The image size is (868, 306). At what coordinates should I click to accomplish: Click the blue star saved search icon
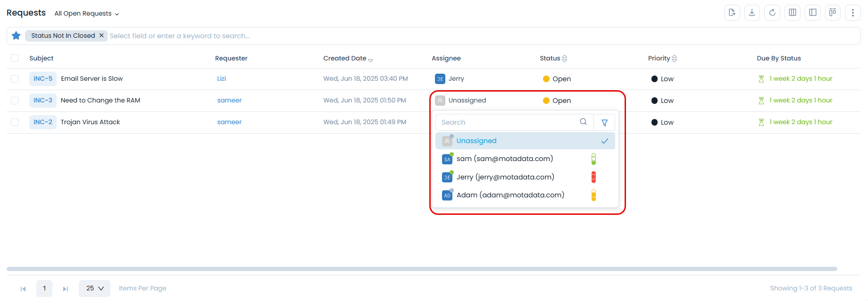[16, 35]
